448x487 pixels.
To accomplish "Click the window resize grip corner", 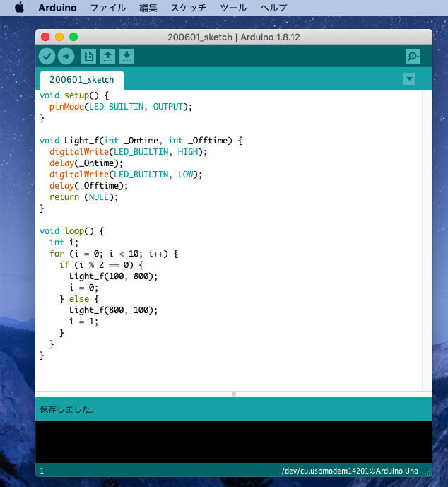I will tap(428, 473).
